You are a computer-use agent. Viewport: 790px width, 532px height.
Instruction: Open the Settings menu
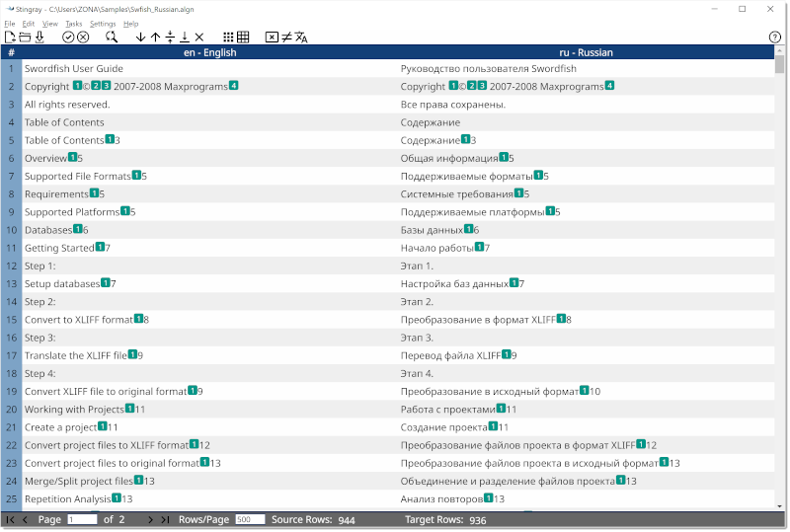103,24
